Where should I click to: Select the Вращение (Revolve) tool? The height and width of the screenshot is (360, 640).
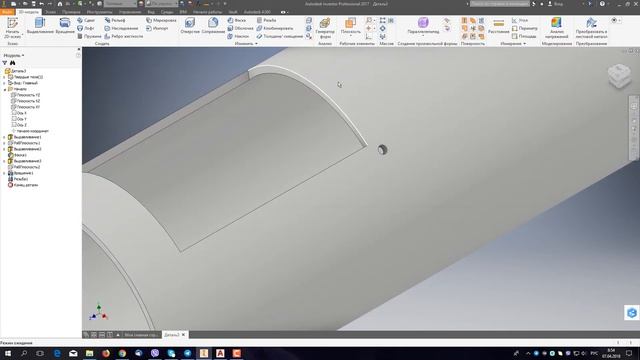click(x=65, y=26)
